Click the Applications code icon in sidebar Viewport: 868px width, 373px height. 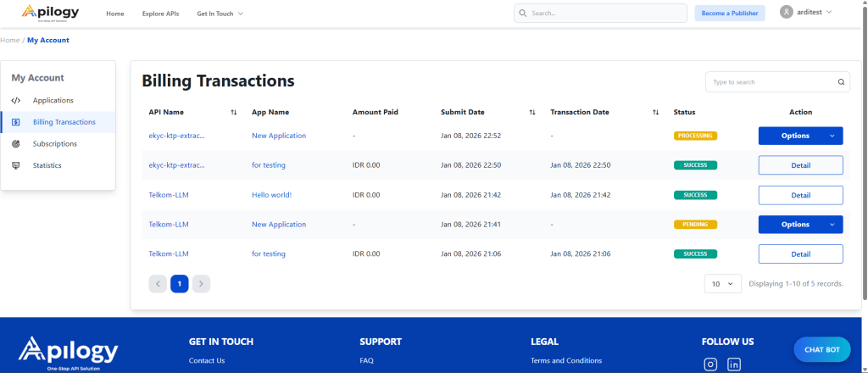click(x=16, y=100)
